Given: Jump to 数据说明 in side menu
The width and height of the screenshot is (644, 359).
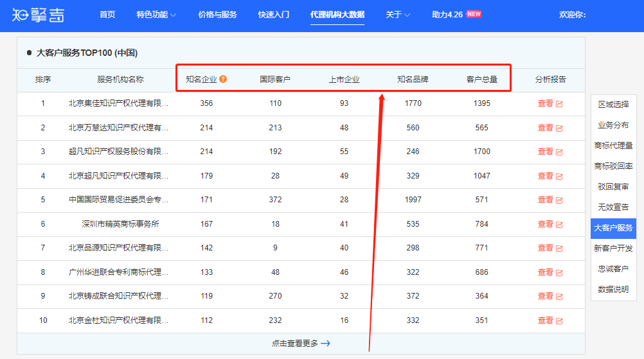Looking at the screenshot, I should [613, 289].
